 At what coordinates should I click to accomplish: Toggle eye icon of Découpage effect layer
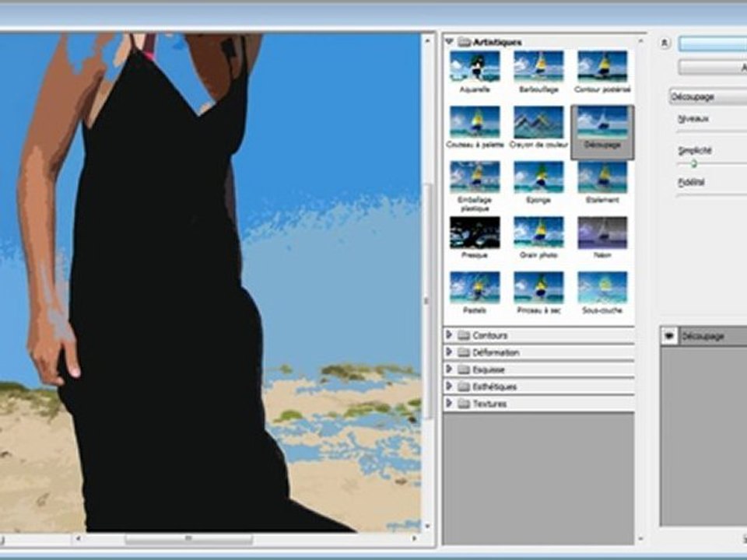(669, 336)
